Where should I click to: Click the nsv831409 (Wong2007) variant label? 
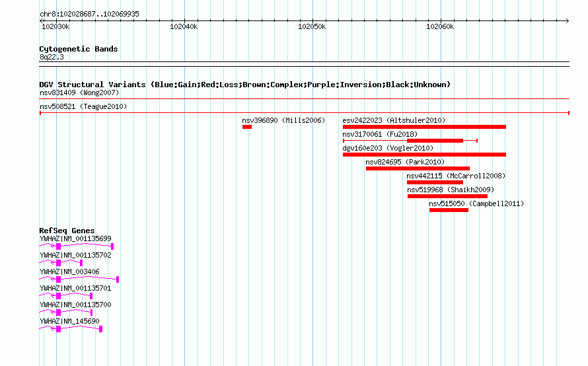point(79,92)
